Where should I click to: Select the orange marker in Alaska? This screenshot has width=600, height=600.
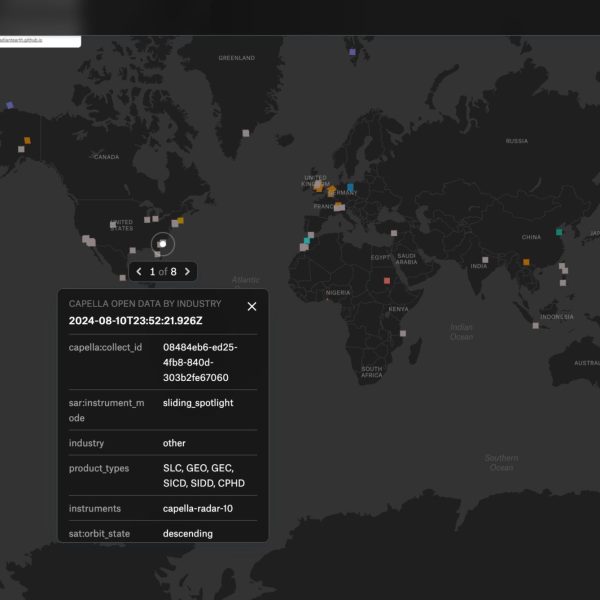click(28, 140)
